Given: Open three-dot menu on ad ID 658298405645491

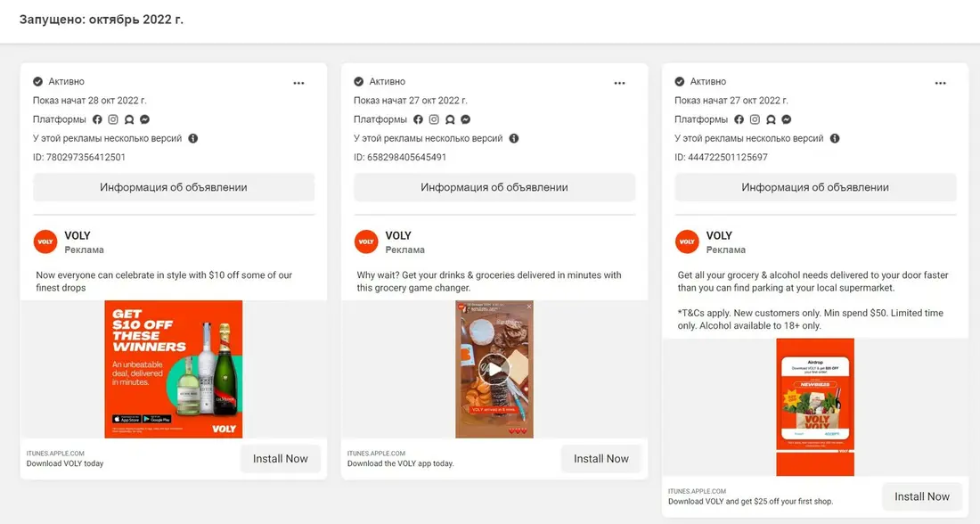Looking at the screenshot, I should [619, 83].
